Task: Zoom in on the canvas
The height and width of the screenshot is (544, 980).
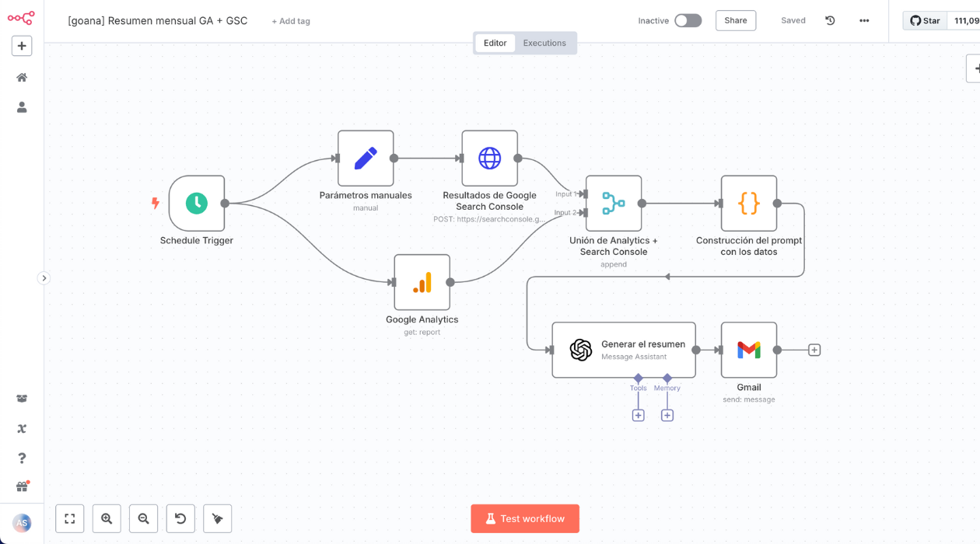Action: [107, 518]
